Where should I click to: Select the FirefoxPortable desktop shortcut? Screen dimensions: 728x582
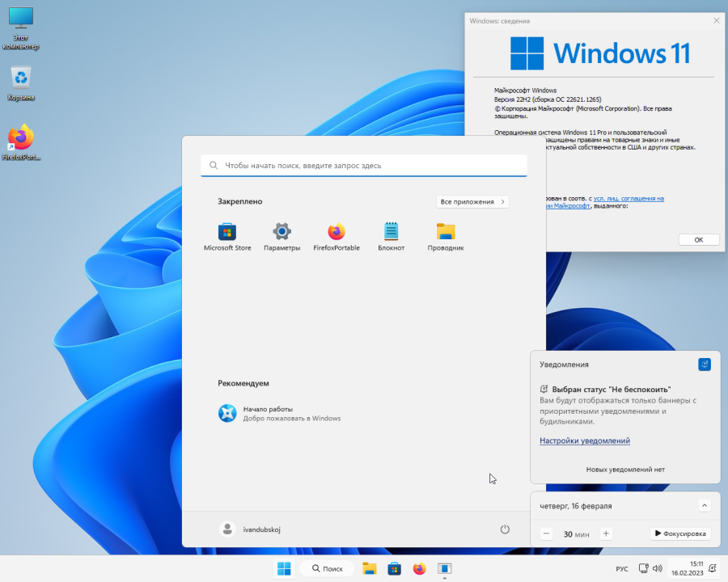[x=21, y=142]
